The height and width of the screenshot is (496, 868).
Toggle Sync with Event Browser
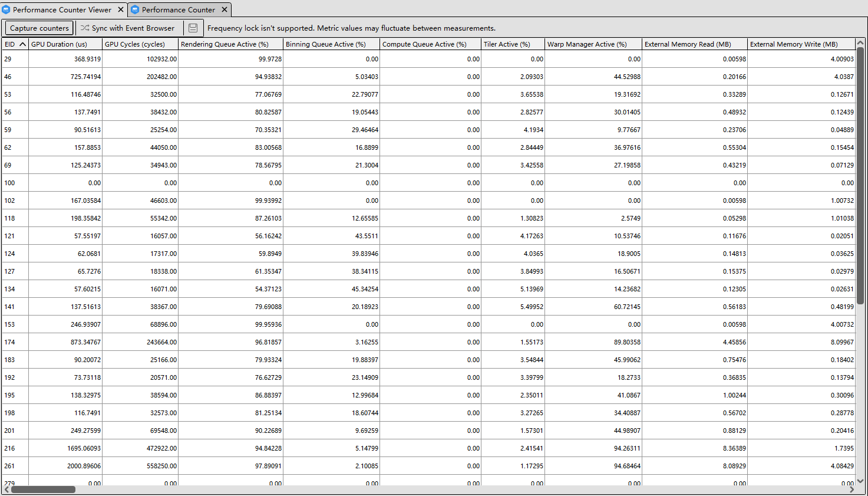coord(127,28)
